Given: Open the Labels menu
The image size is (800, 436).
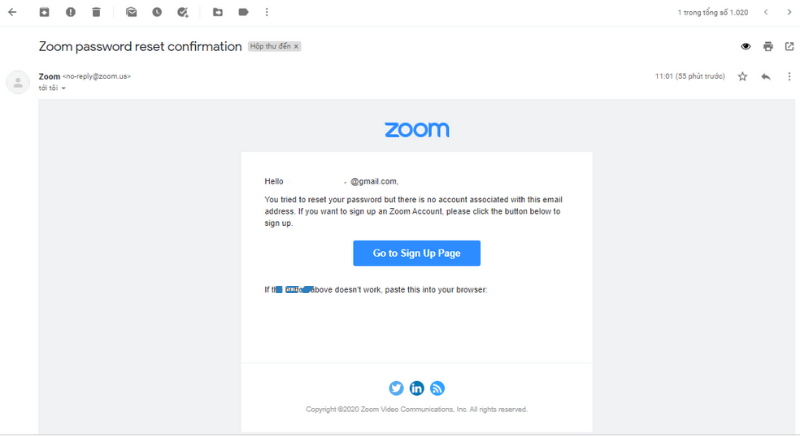Looking at the screenshot, I should [244, 12].
